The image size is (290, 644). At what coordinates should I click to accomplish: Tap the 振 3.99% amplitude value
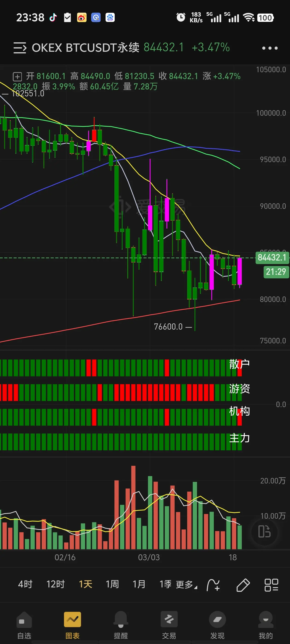click(x=58, y=86)
